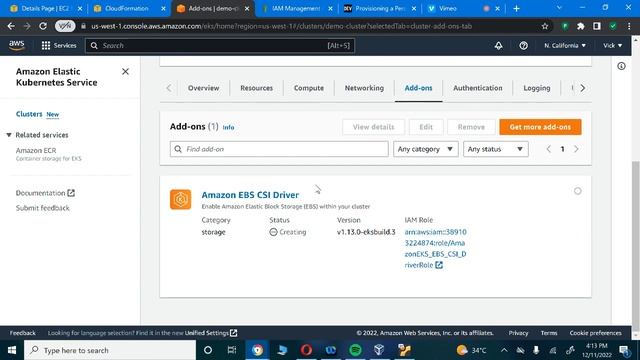This screenshot has width=640, height=360.
Task: Open the notifications bell
Action: (498, 45)
